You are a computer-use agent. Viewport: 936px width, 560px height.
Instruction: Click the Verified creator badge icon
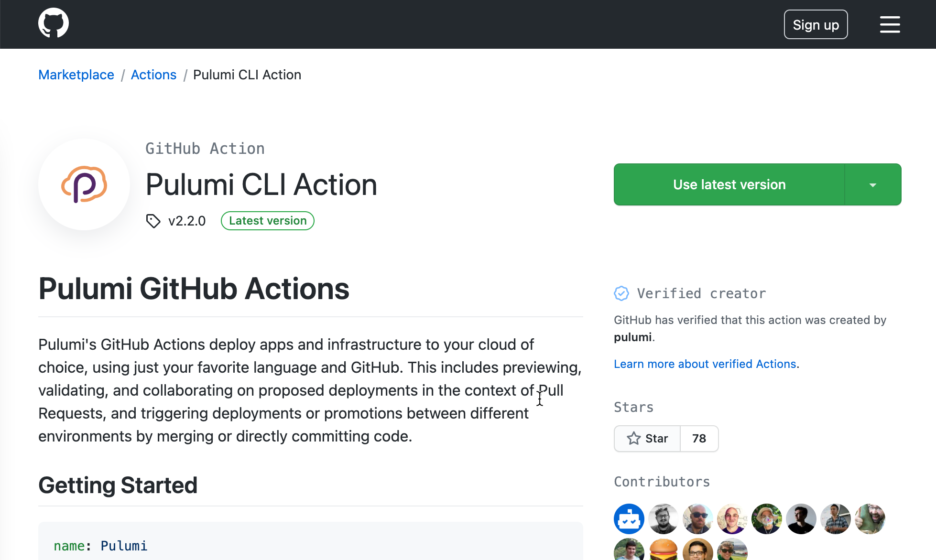click(620, 293)
